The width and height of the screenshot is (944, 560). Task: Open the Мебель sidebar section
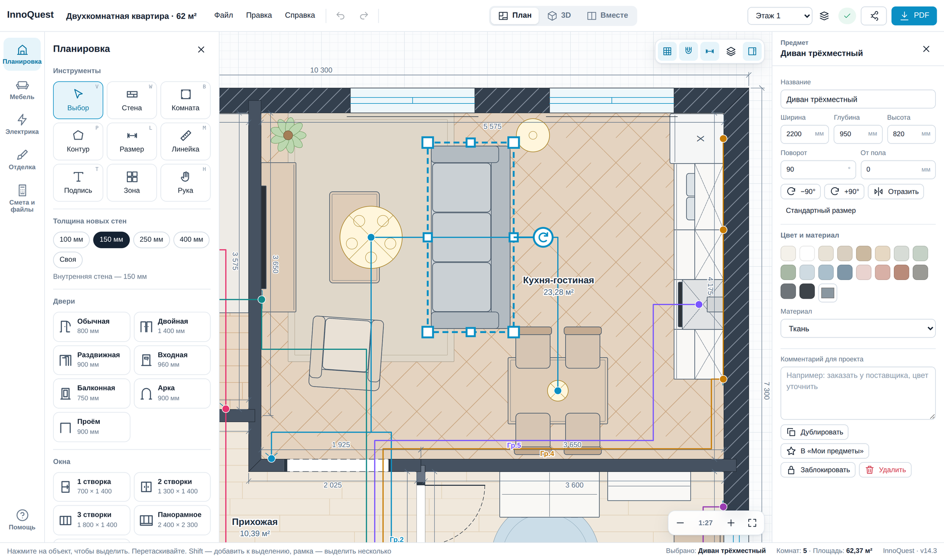[22, 90]
